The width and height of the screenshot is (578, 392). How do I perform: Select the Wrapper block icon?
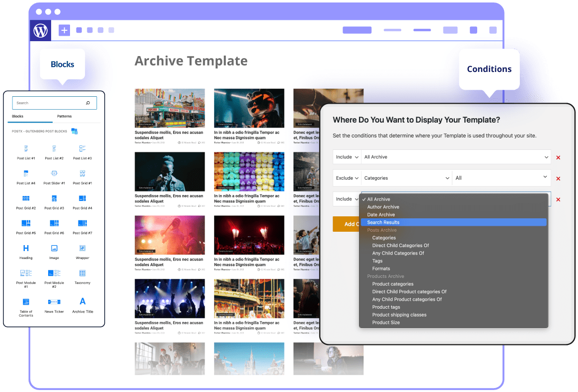coord(82,248)
